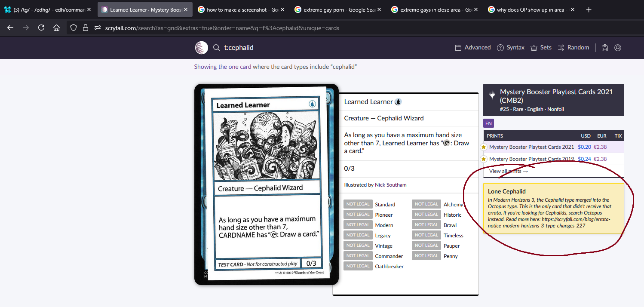Image resolution: width=644 pixels, height=307 pixels.
Task: Open View all prints link
Action: tap(508, 171)
